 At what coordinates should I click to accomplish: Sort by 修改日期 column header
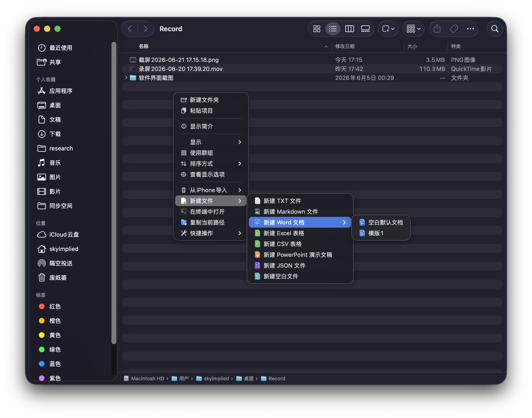point(345,46)
